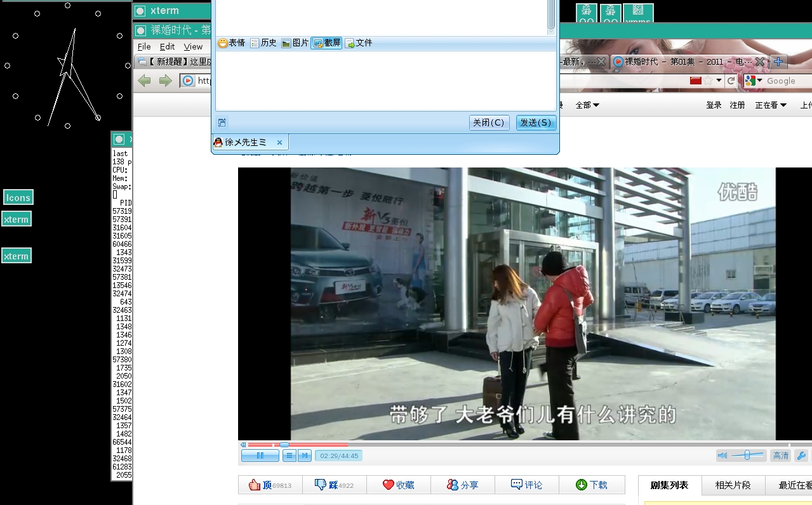Bookmark this page with the star icon
The image size is (812, 505).
pyautogui.click(x=708, y=81)
